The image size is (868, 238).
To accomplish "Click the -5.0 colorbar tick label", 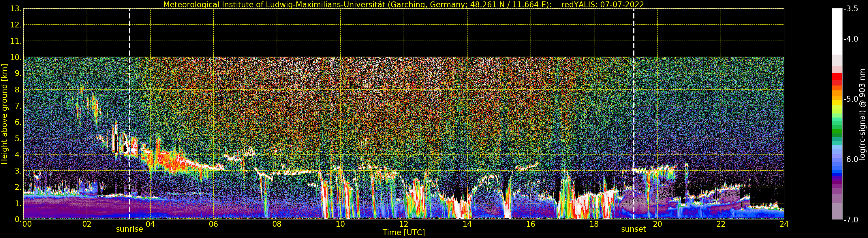I will click(x=851, y=99).
